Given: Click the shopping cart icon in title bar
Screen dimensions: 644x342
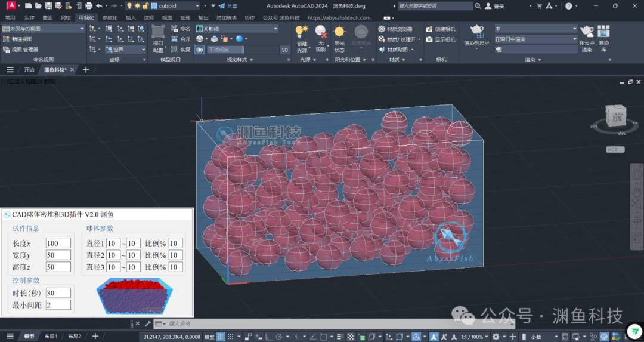Looking at the screenshot, I should (539, 6).
